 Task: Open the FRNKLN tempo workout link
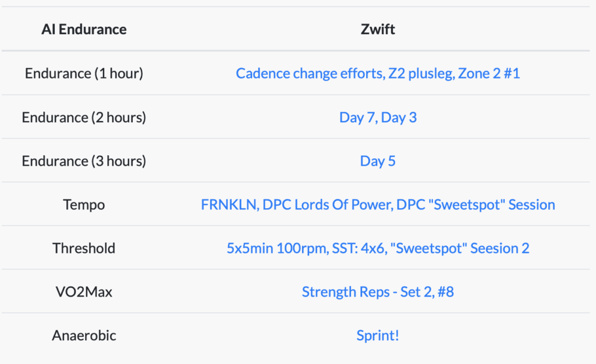(x=229, y=205)
